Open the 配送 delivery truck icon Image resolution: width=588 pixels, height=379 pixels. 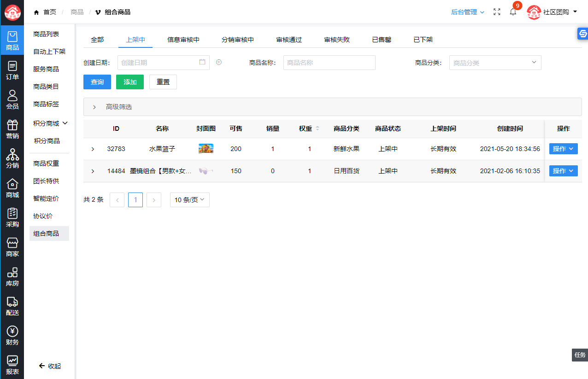pyautogui.click(x=12, y=306)
